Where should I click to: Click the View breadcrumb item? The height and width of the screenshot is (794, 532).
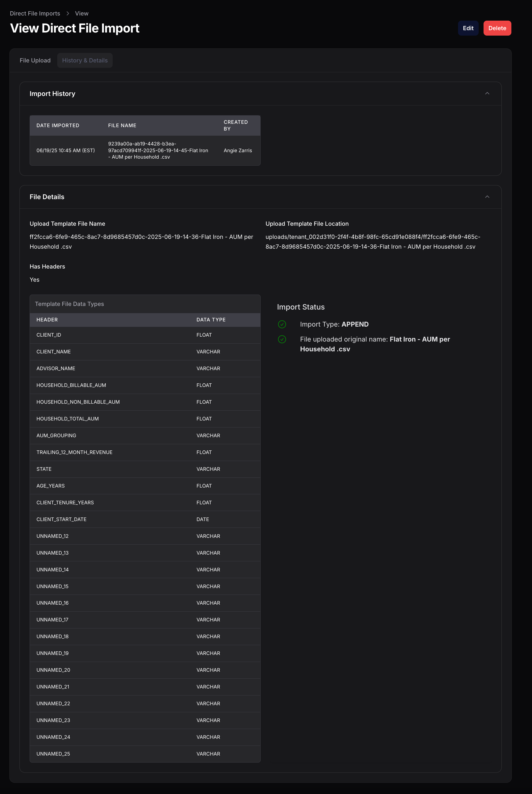(81, 13)
